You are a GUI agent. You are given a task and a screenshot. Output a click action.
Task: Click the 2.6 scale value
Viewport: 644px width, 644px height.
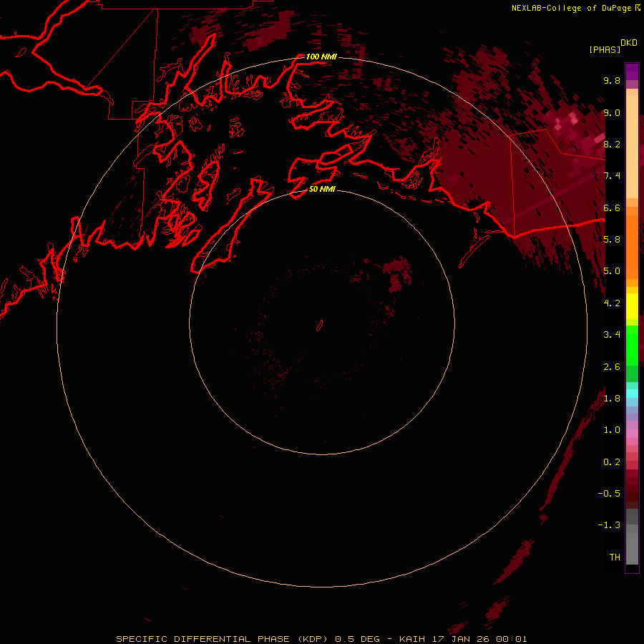[x=612, y=367]
